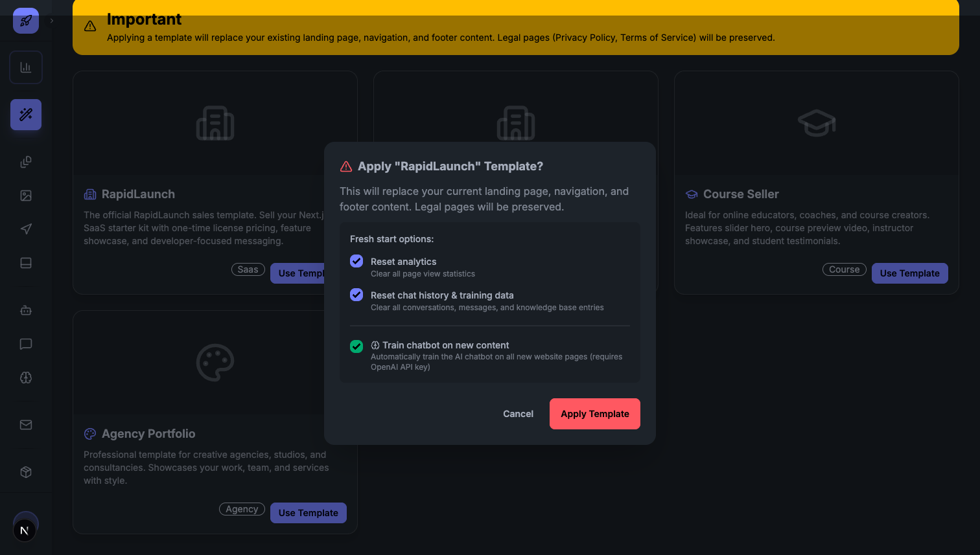This screenshot has height=555, width=980.
Task: Use Template on the Course Seller card
Action: coord(910,273)
